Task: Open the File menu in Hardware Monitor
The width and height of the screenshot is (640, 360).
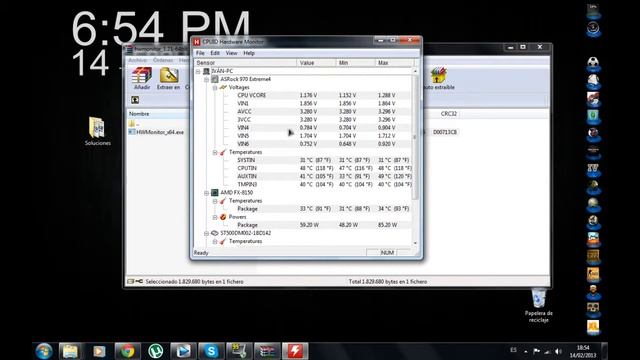Action: click(200, 53)
